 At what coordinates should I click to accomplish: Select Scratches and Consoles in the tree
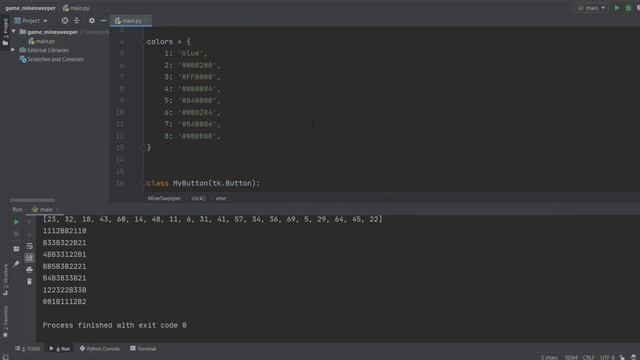[51, 59]
